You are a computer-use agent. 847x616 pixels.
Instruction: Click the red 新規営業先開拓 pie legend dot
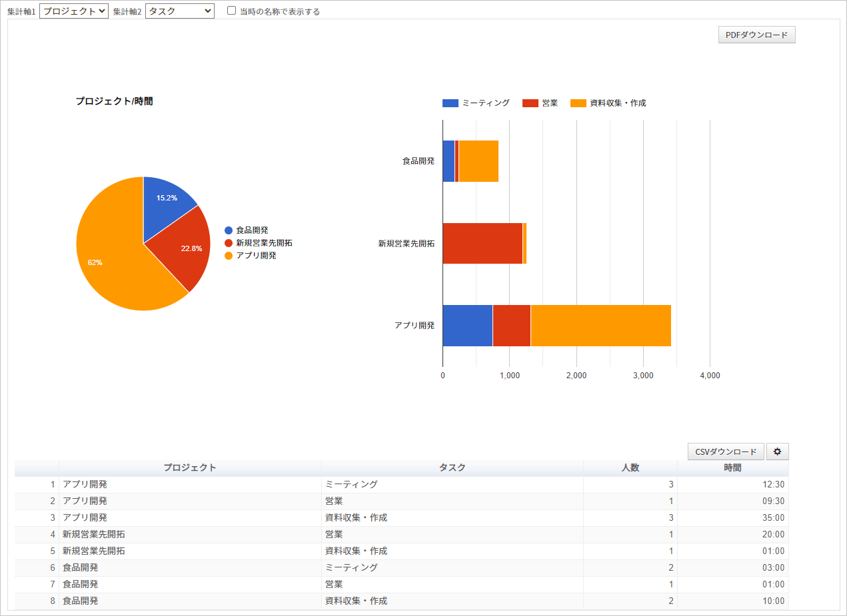tap(229, 243)
